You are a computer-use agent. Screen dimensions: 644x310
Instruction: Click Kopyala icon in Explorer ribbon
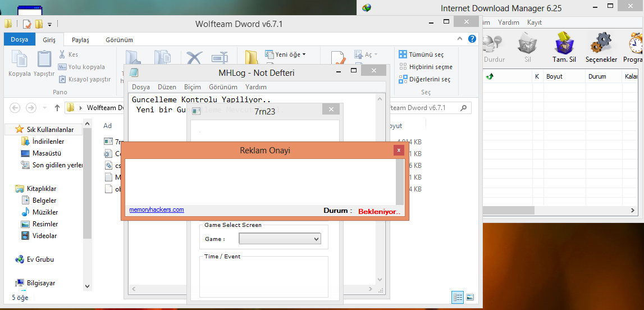[19, 59]
